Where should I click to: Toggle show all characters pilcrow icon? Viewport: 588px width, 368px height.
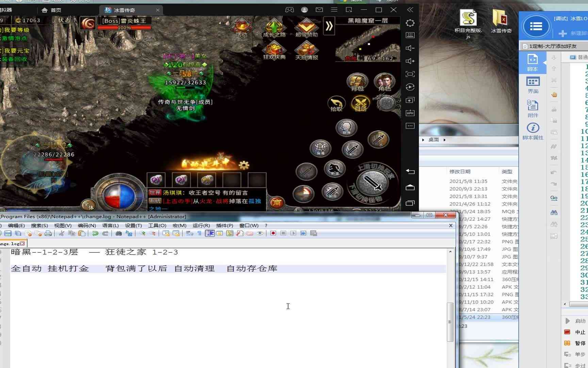(x=199, y=233)
